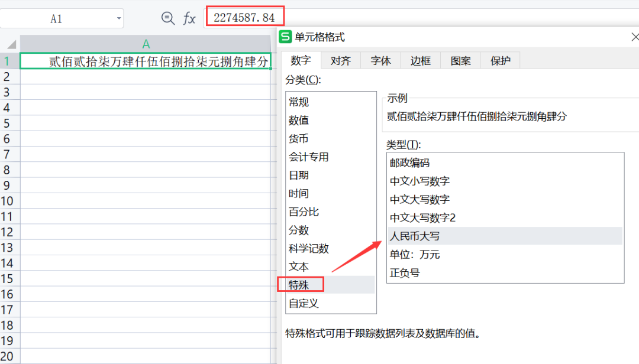The height and width of the screenshot is (364, 639).
Task: Click the formula bar value 2274587.84
Action: [244, 18]
